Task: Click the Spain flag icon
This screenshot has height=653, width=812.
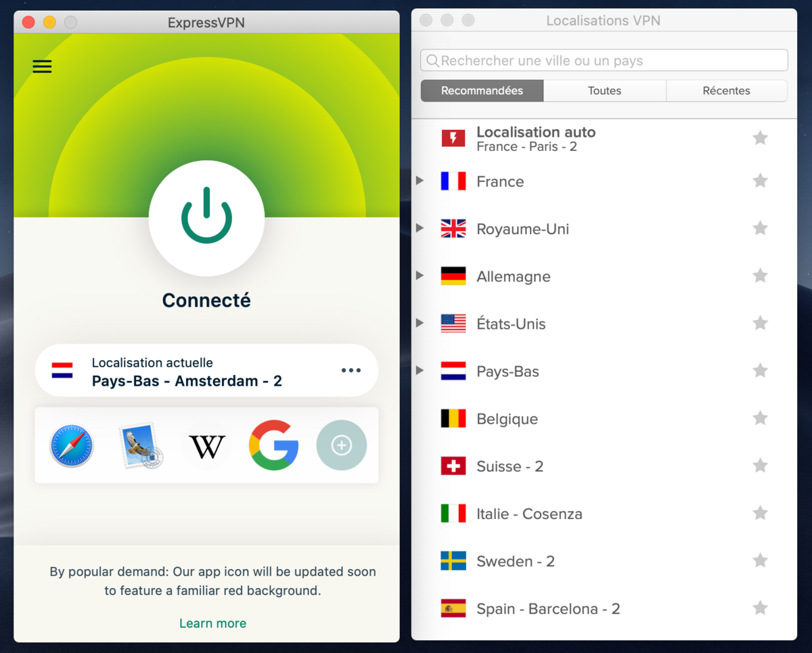Action: click(453, 608)
